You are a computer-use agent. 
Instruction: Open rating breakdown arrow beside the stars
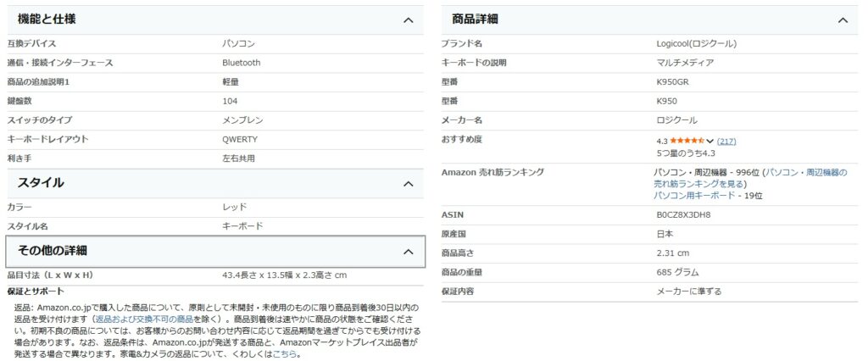tap(709, 141)
